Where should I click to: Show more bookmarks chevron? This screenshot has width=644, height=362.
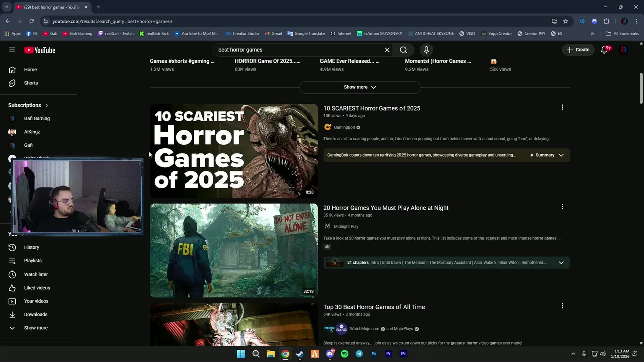pyautogui.click(x=592, y=34)
